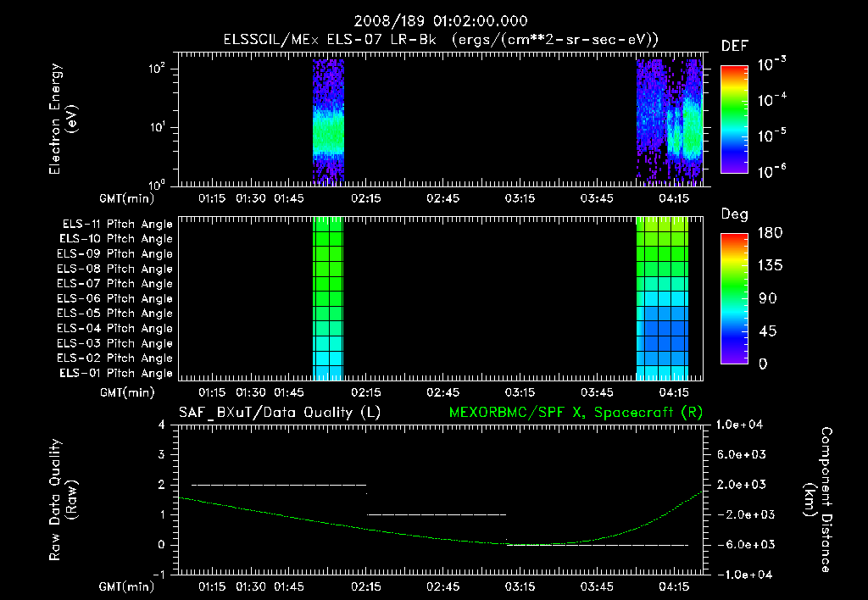Screen dimensions: 868x600
Task: Click the 10^-5 tick on DEF scale
Action: (x=771, y=135)
